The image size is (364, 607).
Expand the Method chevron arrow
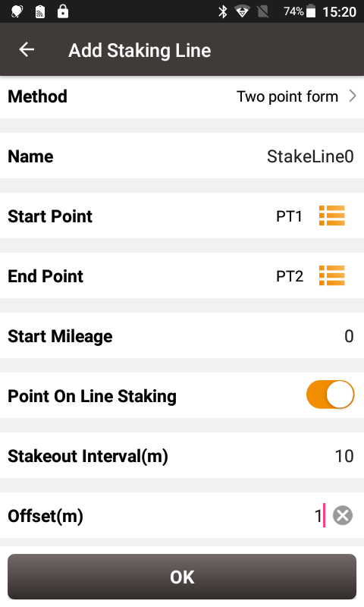352,96
